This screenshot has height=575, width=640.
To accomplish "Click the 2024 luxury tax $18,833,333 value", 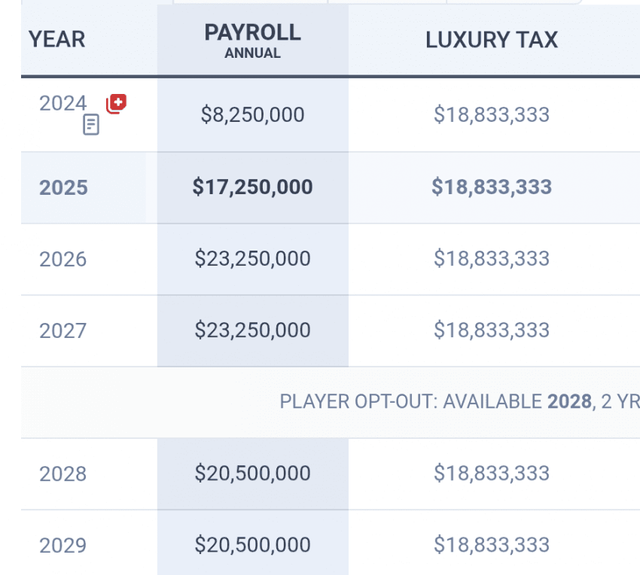I will (x=491, y=115).
